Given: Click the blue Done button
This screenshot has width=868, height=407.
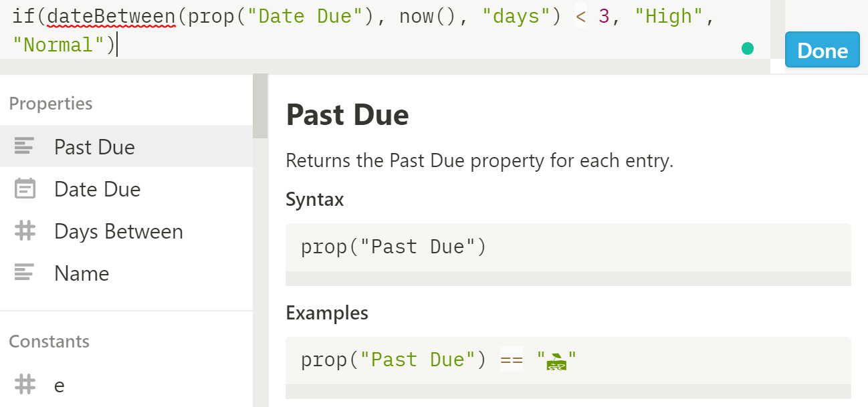Looking at the screenshot, I should click(822, 50).
